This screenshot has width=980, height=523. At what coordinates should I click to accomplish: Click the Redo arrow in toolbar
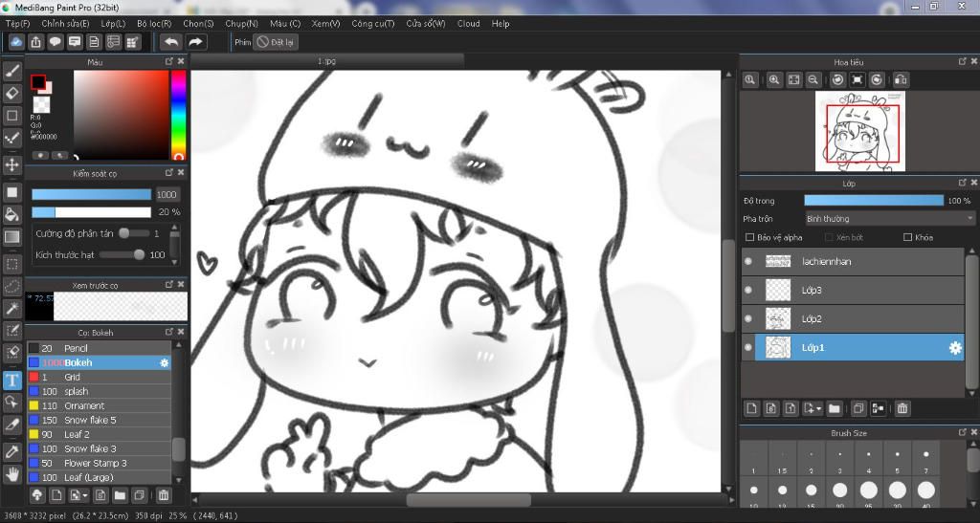[195, 42]
